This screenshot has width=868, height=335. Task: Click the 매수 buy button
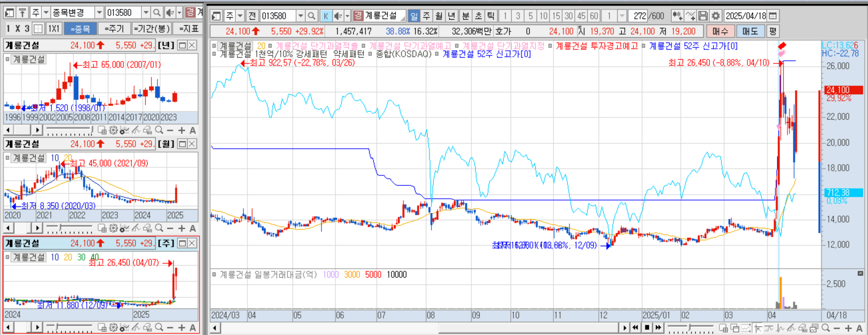click(720, 31)
